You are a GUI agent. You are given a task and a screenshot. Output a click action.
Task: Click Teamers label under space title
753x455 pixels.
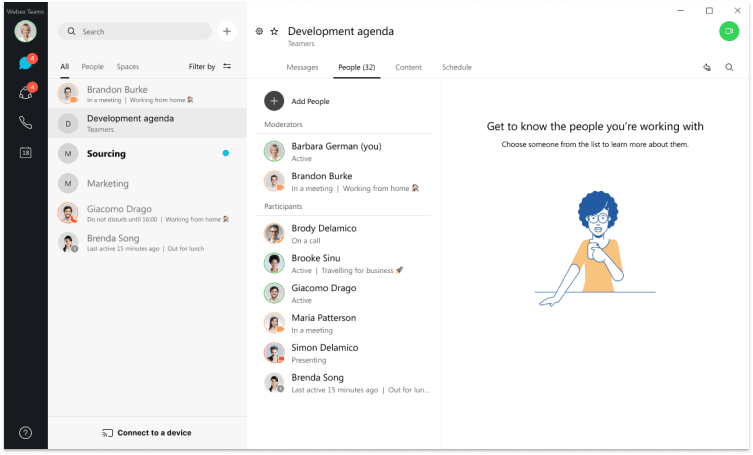(x=301, y=44)
